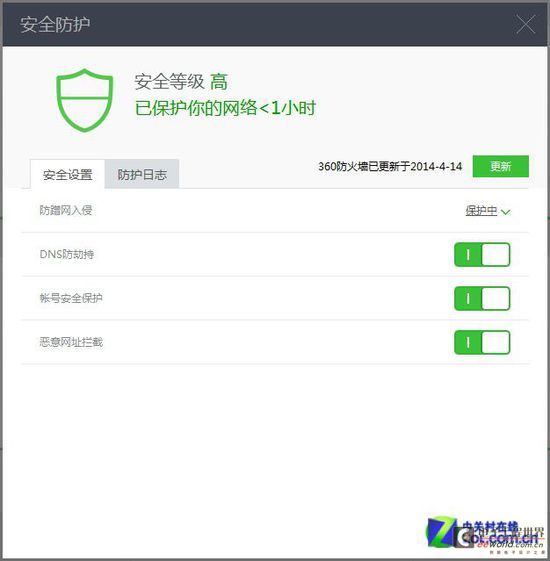Toggle the DNS防劫持 switch off
550x561 pixels.
coord(482,254)
